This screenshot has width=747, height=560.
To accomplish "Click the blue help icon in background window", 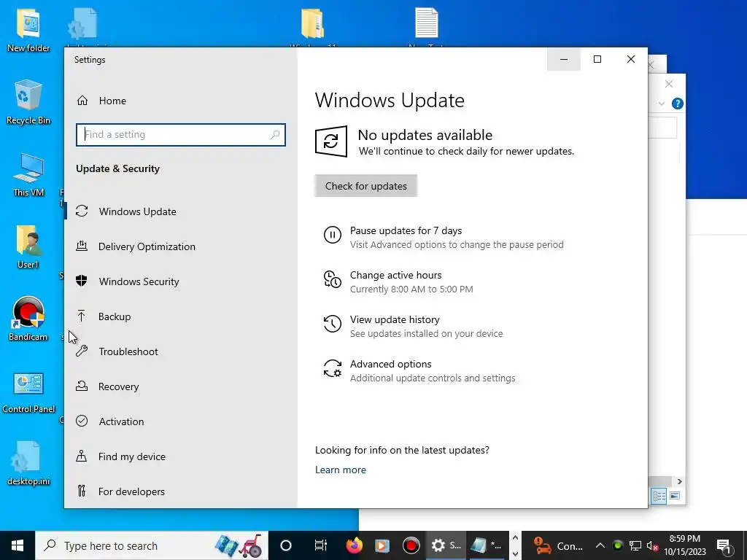I will (677, 104).
